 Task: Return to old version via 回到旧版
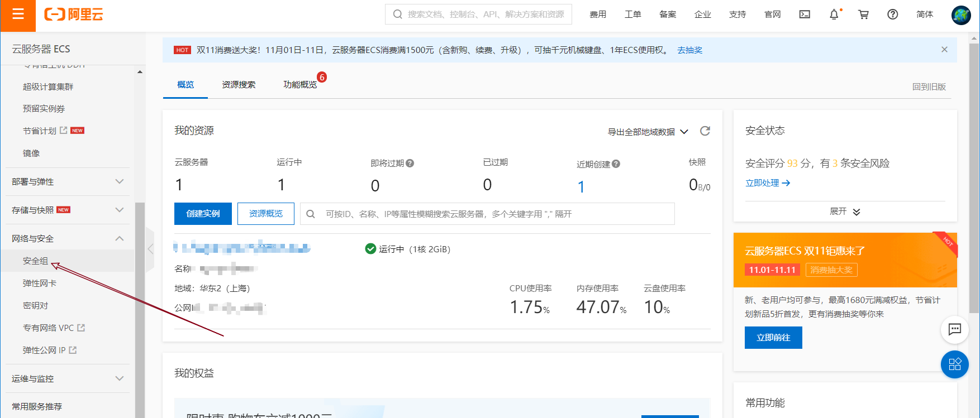(x=929, y=87)
